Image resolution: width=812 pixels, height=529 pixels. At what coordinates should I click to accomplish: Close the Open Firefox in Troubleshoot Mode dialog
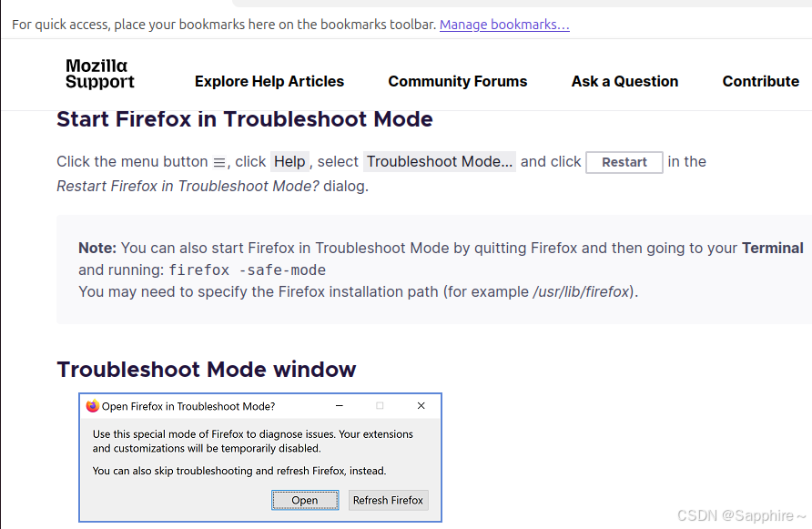click(421, 406)
